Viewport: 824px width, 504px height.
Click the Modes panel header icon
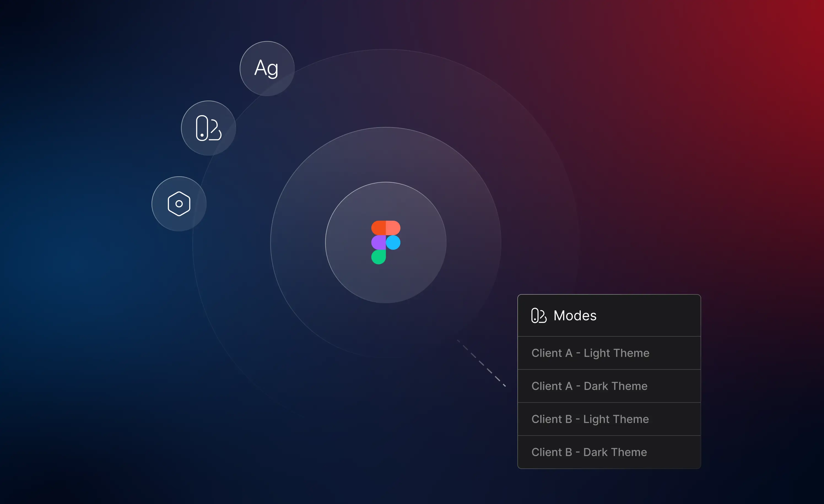[539, 316]
